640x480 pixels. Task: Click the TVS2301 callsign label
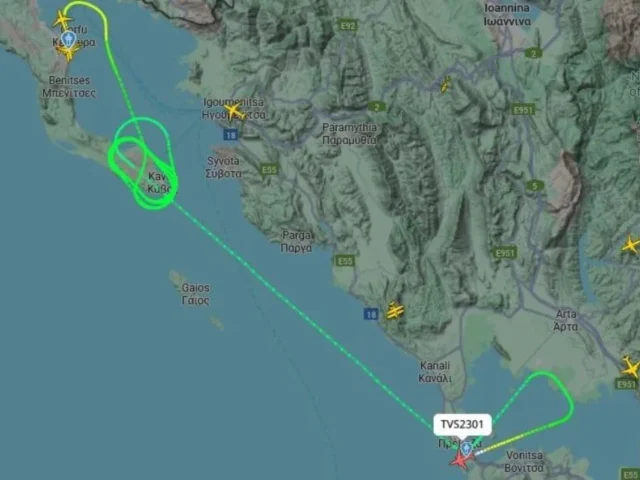(x=462, y=424)
